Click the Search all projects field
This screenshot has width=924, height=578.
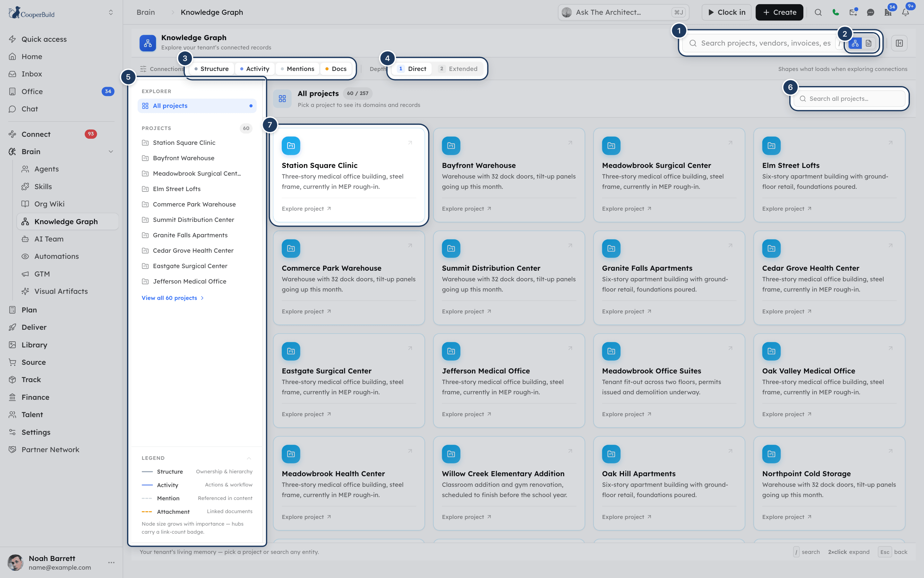pos(849,99)
